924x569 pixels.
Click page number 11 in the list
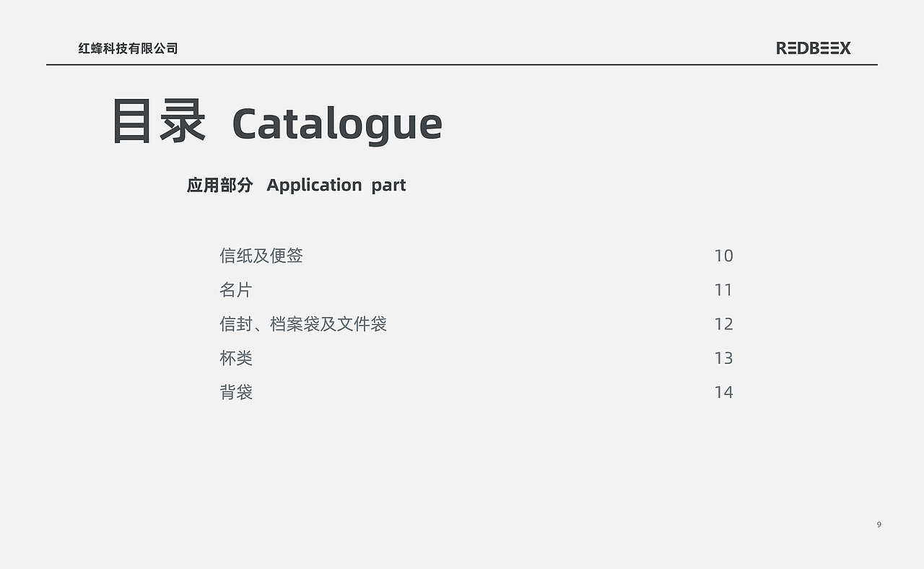723,290
